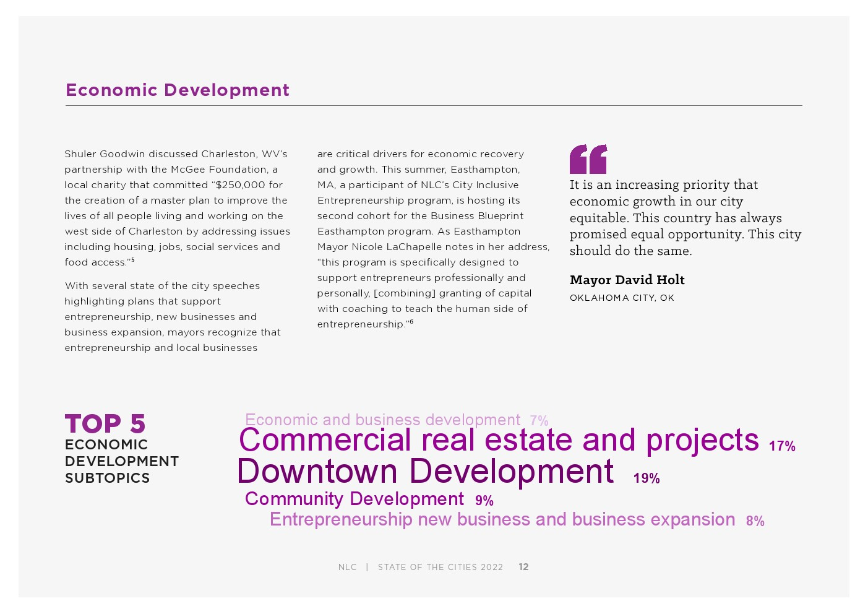The width and height of the screenshot is (868, 614).
Task: Click the food access footnote line
Action: [x=100, y=262]
